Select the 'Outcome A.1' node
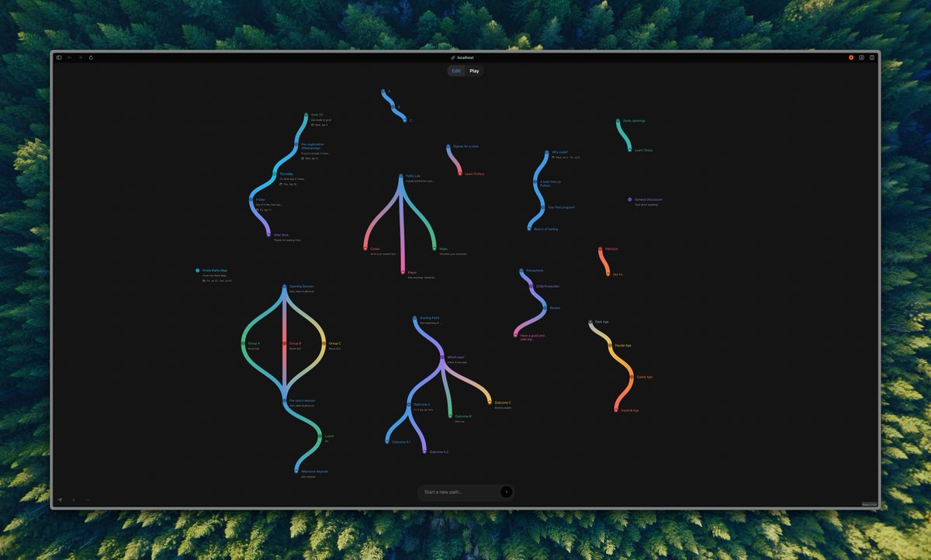 (387, 441)
